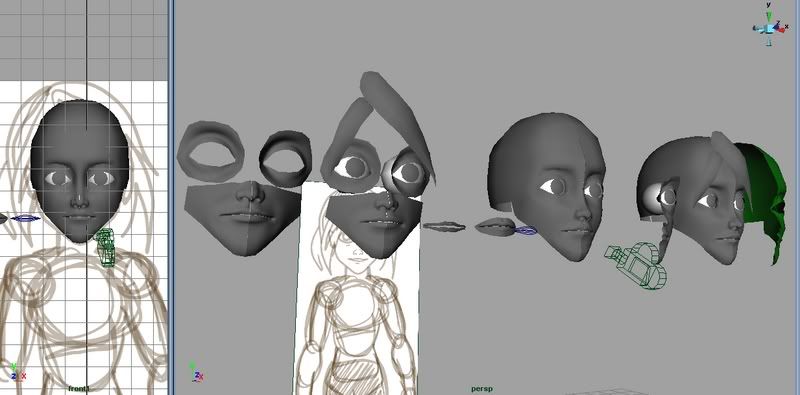Viewport: 800px width, 395px height.
Task: Click the view axis gizmo in the persp corner
Action: [x=769, y=26]
